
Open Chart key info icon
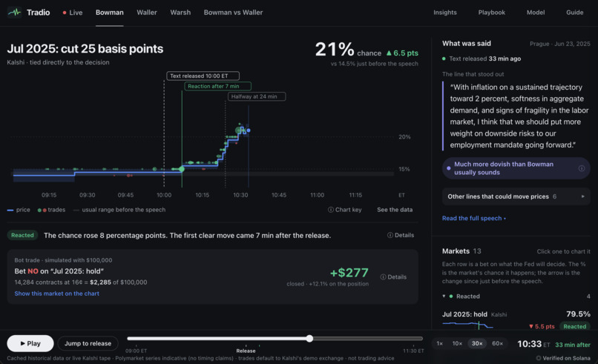tap(331, 210)
